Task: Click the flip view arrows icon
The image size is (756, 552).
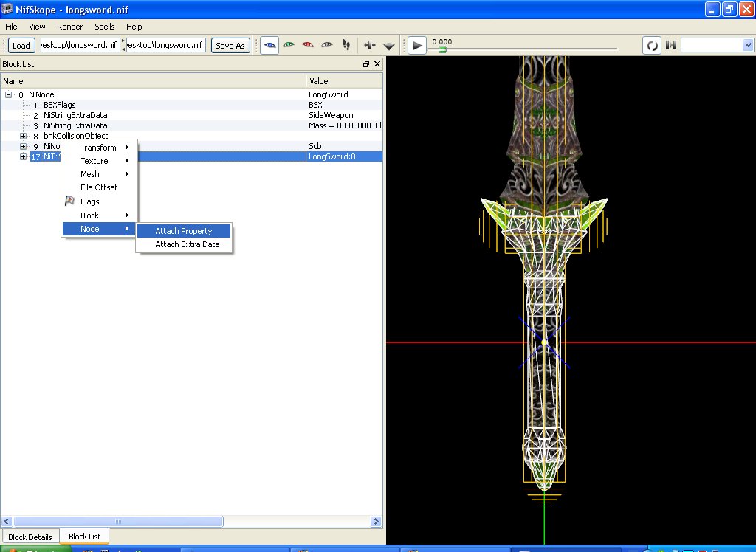Action: pos(370,45)
